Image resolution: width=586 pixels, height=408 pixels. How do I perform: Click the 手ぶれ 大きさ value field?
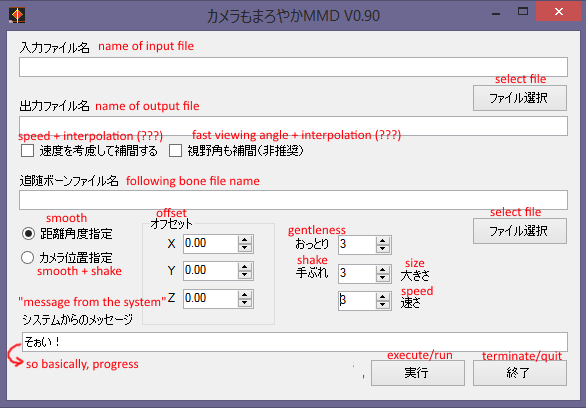pos(357,273)
